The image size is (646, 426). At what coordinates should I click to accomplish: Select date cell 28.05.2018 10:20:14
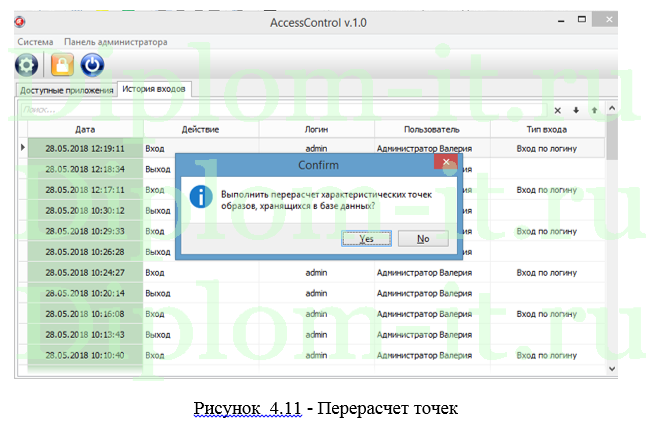pyautogui.click(x=85, y=293)
